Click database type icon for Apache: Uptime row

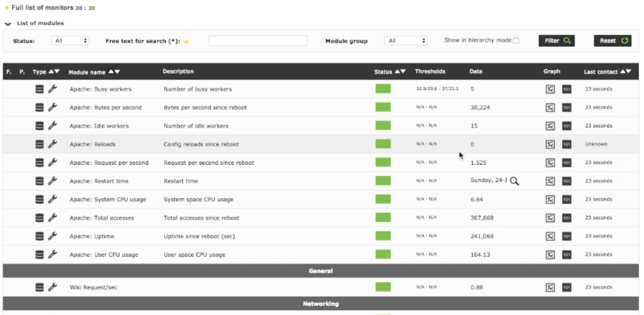(x=39, y=236)
